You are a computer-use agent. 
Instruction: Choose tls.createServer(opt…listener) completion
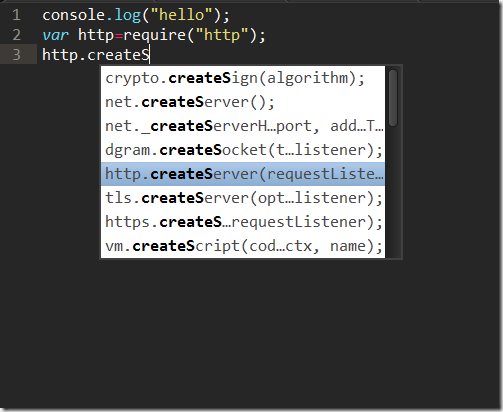point(243,198)
